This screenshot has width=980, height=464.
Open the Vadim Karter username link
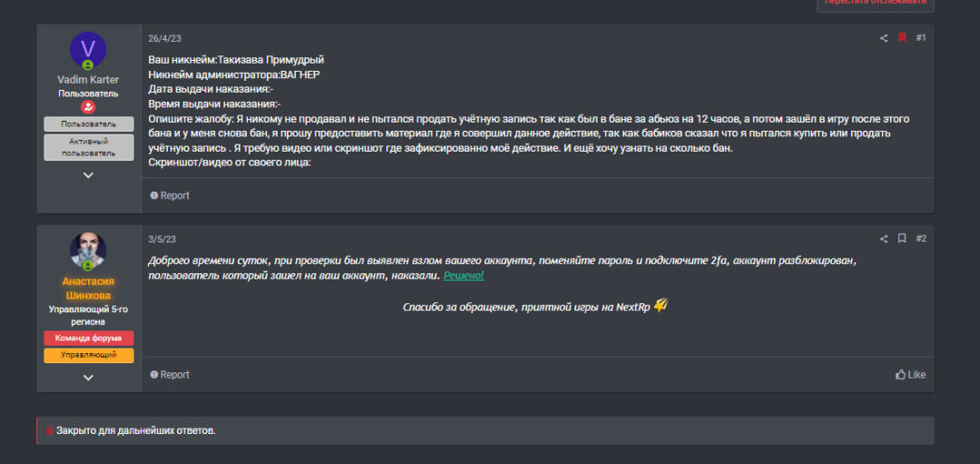[x=88, y=80]
